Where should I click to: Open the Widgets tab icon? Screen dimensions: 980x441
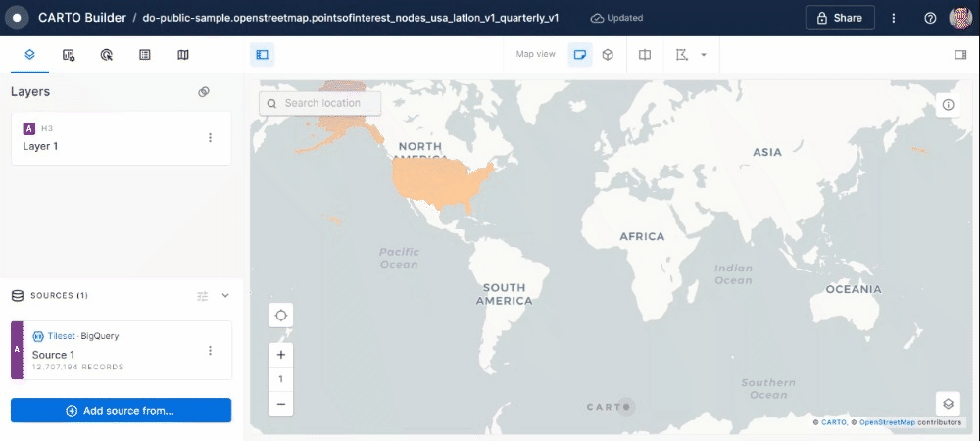[x=69, y=55]
